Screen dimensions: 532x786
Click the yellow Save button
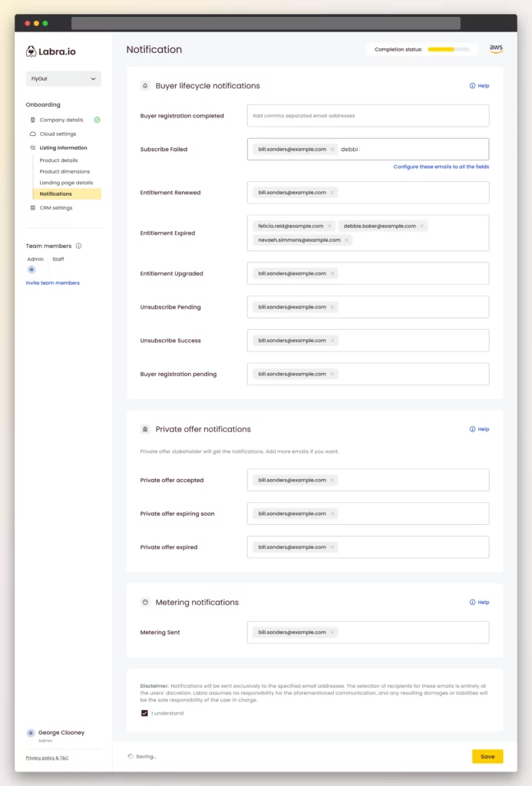tap(487, 756)
